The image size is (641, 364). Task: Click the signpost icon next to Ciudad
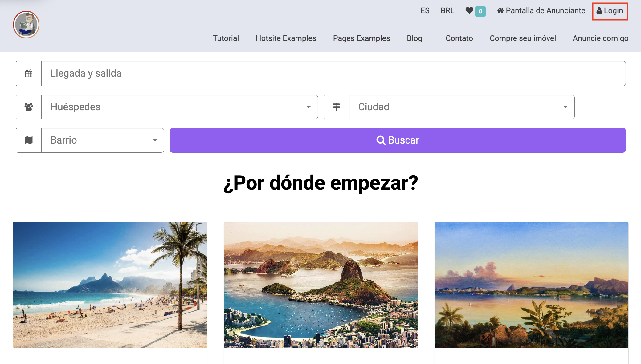(x=337, y=107)
